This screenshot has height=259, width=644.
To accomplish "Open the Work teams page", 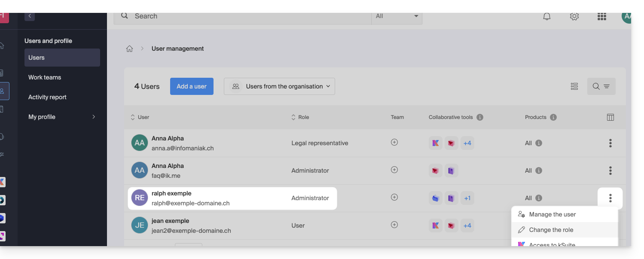I will tap(45, 77).
